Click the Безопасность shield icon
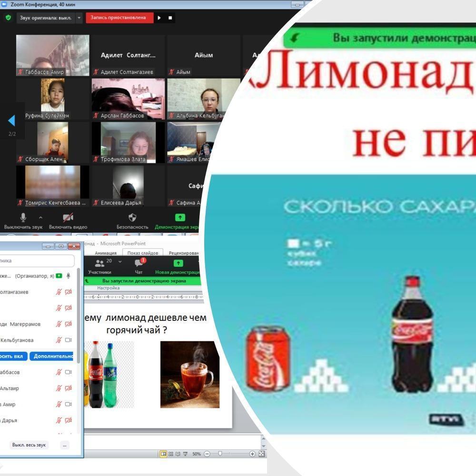Screen dimensions: 476x476 point(132,218)
